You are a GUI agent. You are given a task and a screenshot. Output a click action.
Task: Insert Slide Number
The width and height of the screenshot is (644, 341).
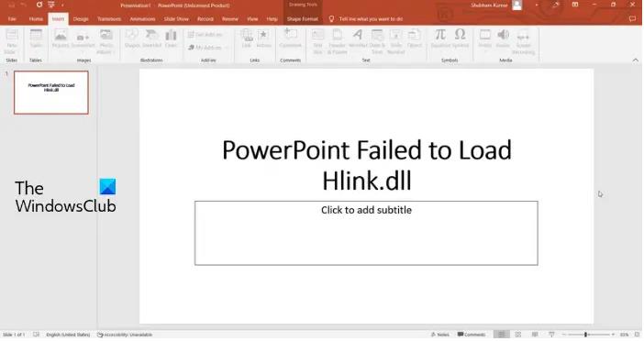click(x=396, y=41)
